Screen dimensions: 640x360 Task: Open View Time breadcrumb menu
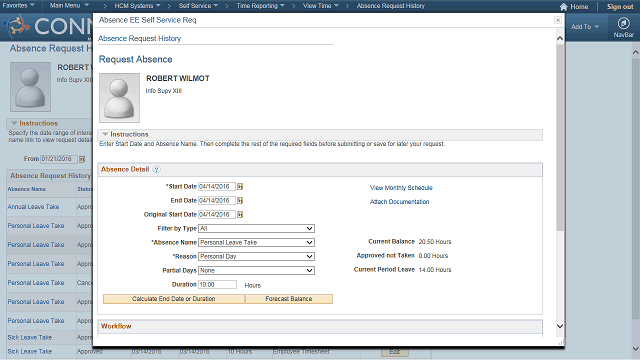point(320,6)
